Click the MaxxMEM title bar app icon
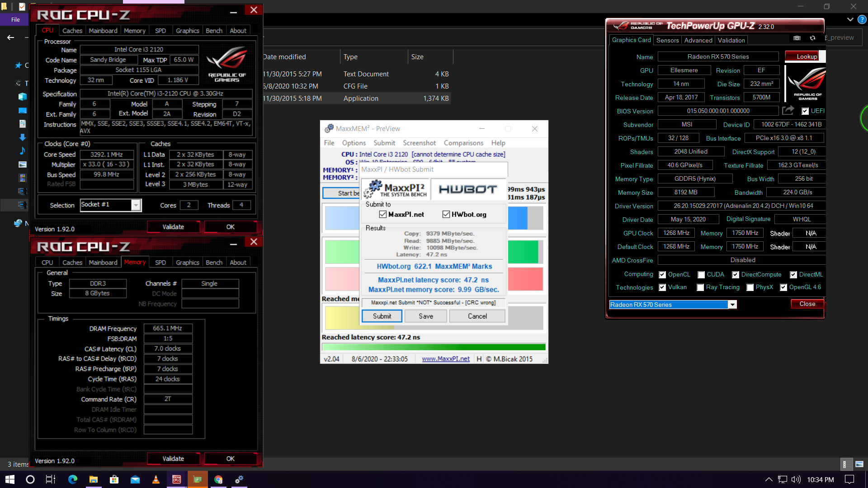This screenshot has height=488, width=868. [329, 128]
